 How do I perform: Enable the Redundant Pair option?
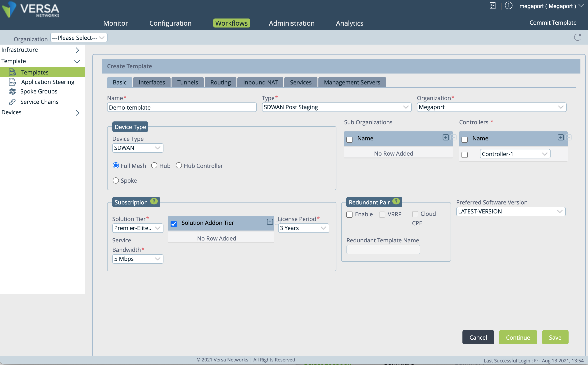click(x=350, y=214)
